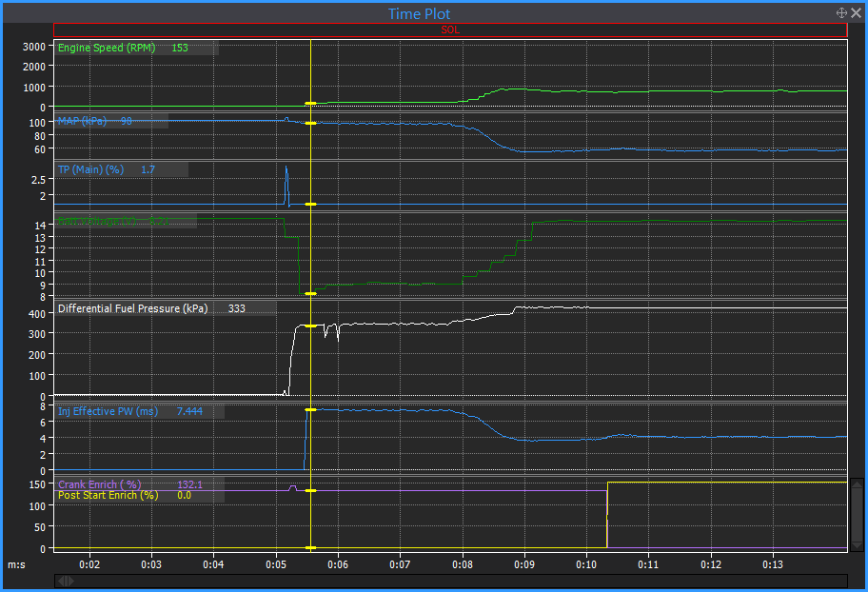This screenshot has height=592, width=868.
Task: Click the 0:13 time axis label
Action: (x=773, y=564)
